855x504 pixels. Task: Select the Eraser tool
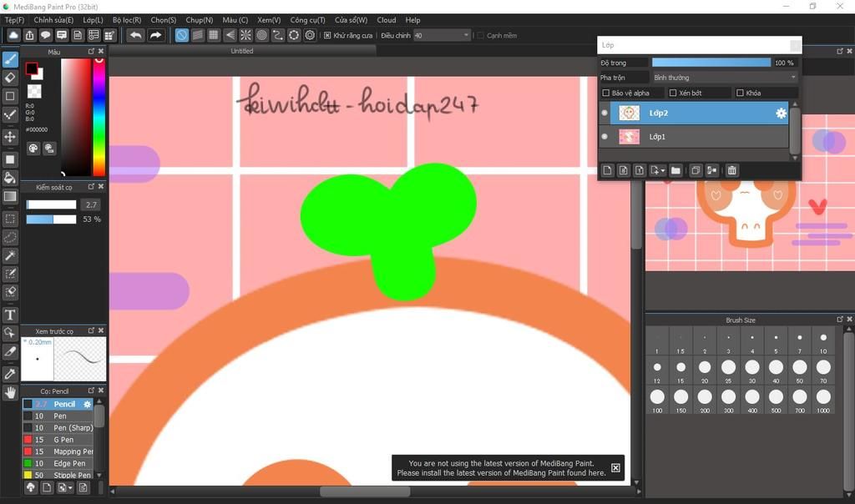pos(10,78)
